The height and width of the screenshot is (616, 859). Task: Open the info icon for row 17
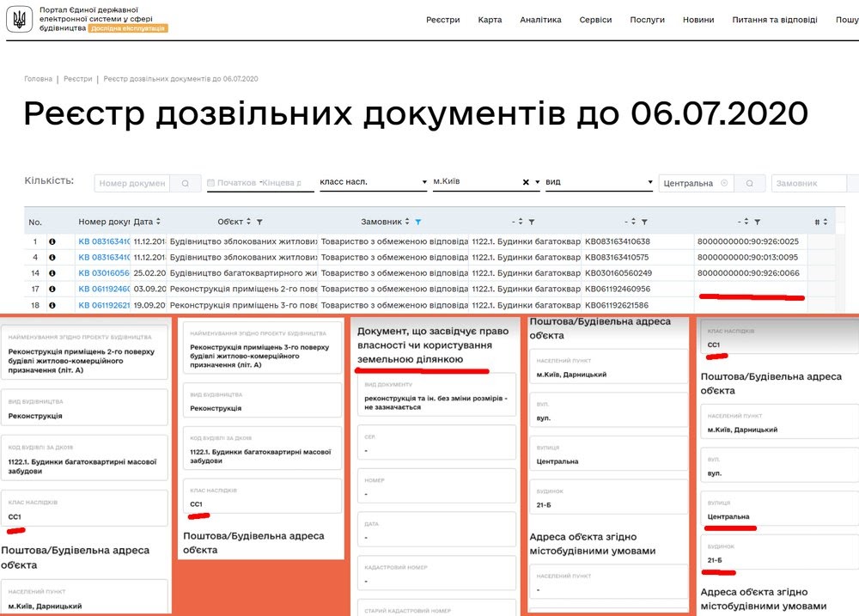pos(52,289)
